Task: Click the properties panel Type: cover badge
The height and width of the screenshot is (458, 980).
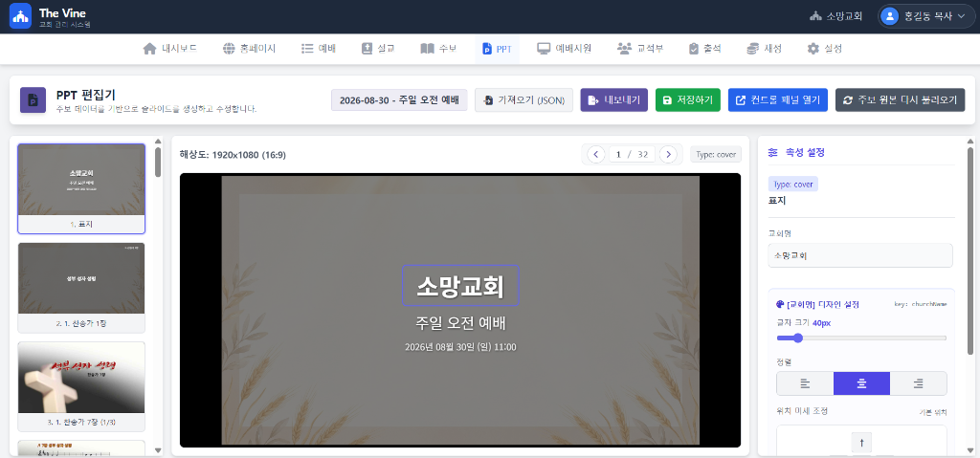Action: [793, 185]
